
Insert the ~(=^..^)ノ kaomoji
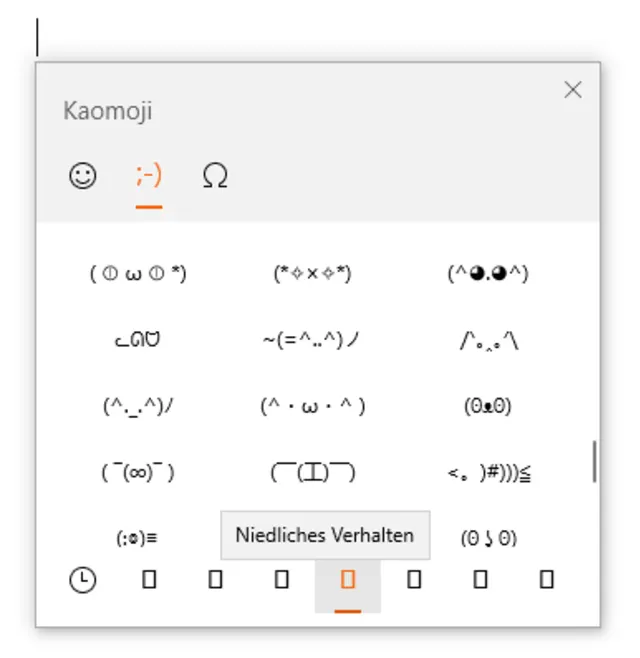point(313,340)
